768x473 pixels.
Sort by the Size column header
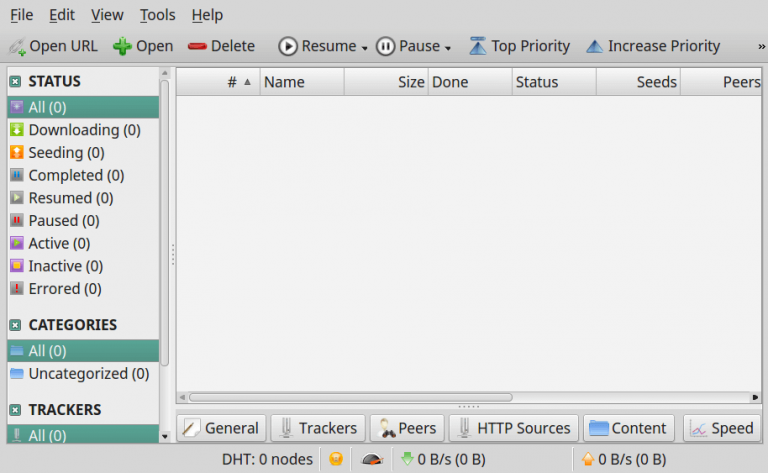[386, 82]
